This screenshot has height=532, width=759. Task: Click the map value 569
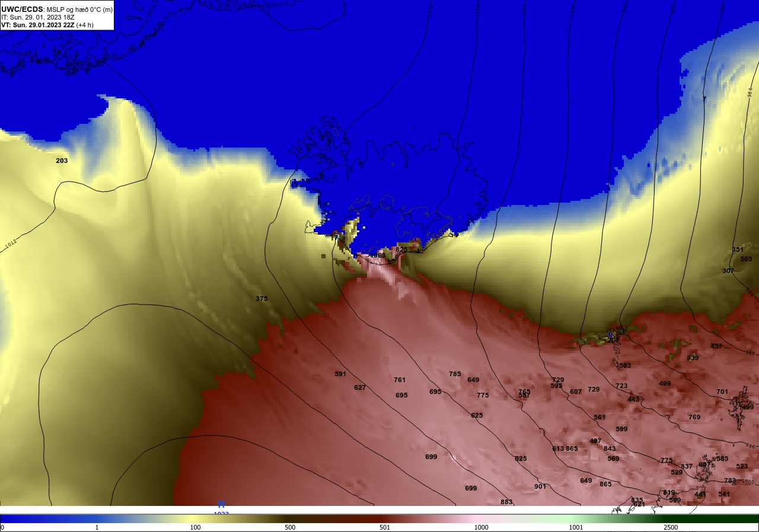[x=613, y=459]
